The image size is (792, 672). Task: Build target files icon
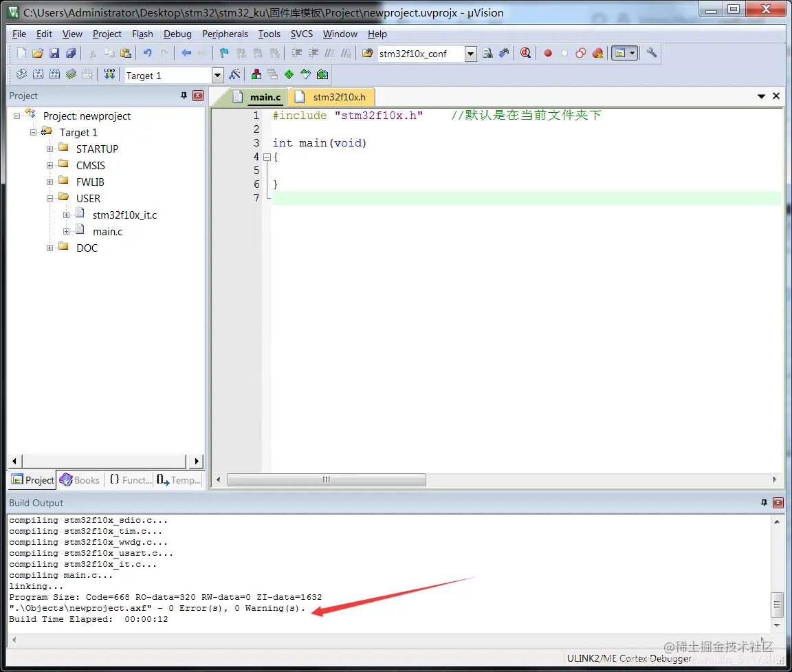38,75
